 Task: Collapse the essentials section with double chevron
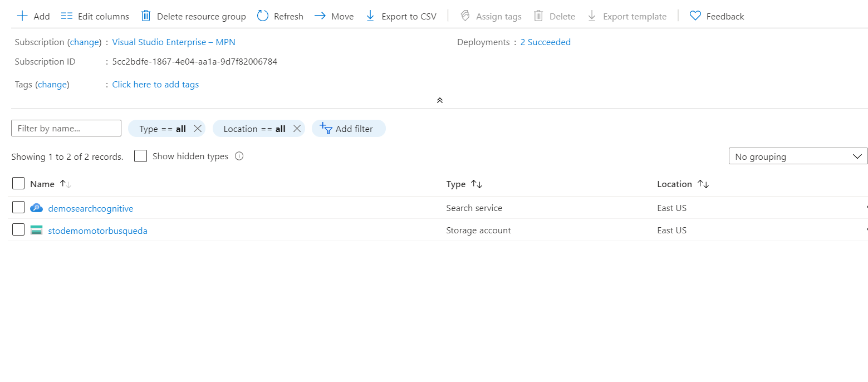tap(440, 100)
